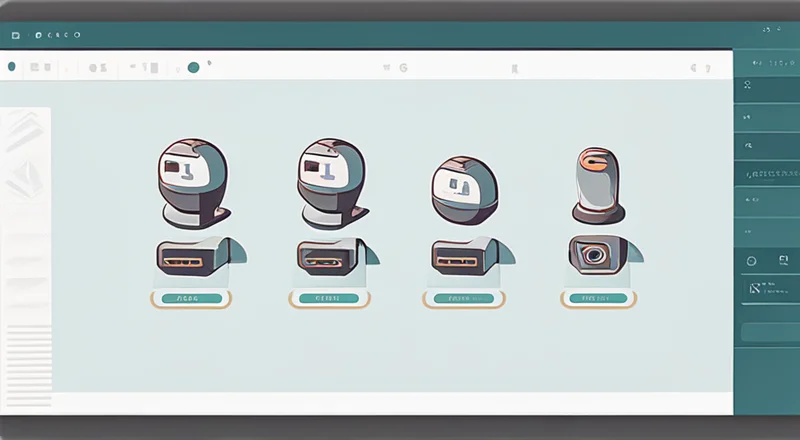800x440 pixels.
Task: Click the rounded input field in the right panel
Action: click(770, 332)
